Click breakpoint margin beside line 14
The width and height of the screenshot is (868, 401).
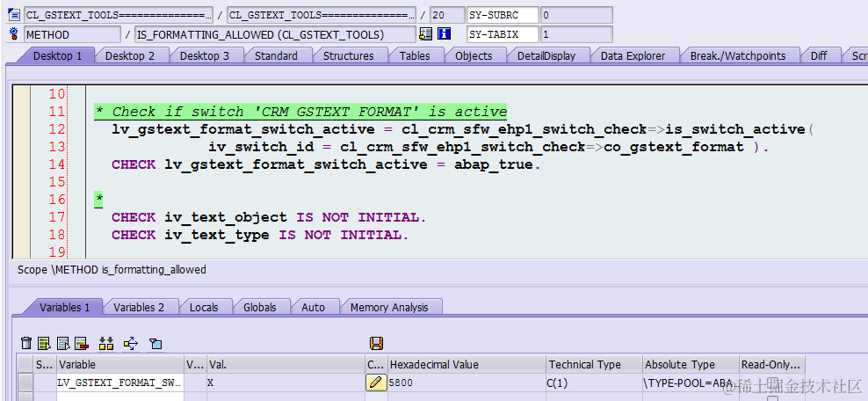tap(22, 164)
